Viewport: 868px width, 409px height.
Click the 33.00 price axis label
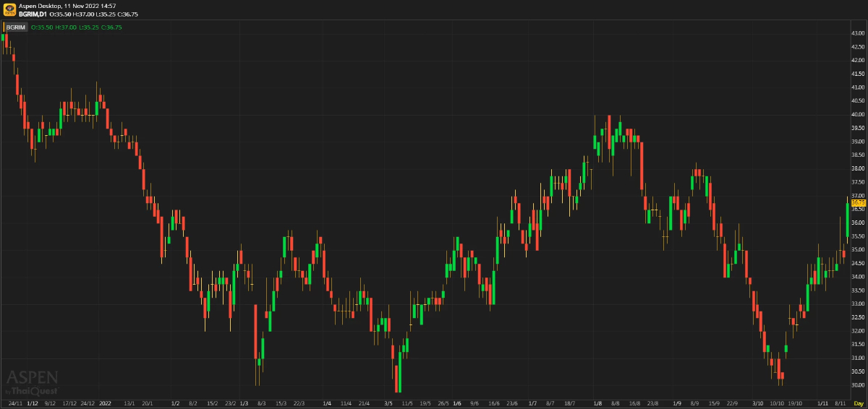click(858, 303)
